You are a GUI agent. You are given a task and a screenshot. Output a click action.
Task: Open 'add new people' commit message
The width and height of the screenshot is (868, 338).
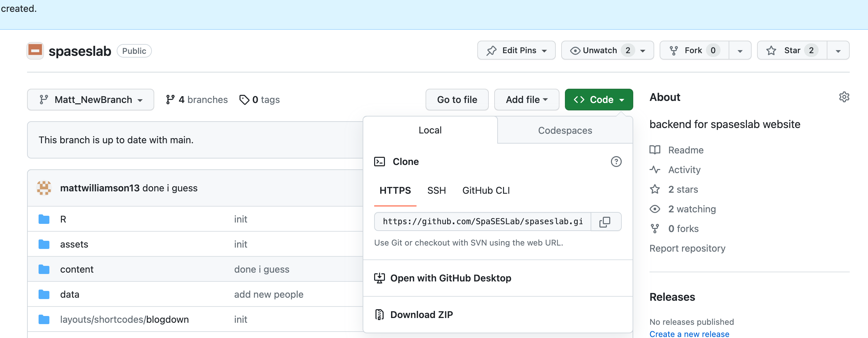pyautogui.click(x=269, y=294)
